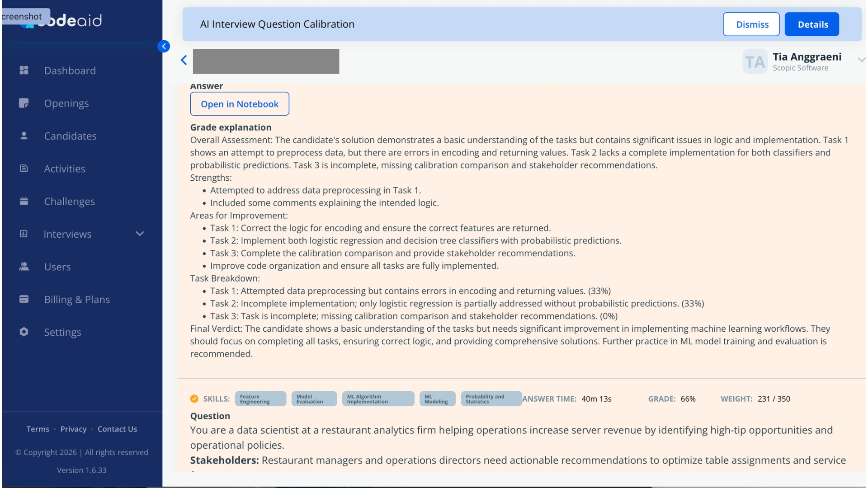Click the Stakeholders: bold label
The height and width of the screenshot is (488, 868).
click(224, 460)
